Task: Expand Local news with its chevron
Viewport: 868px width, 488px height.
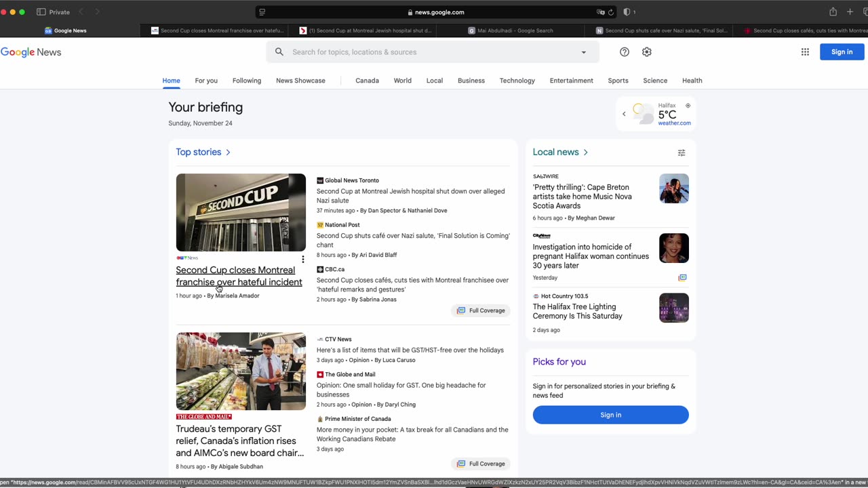Action: click(x=585, y=152)
